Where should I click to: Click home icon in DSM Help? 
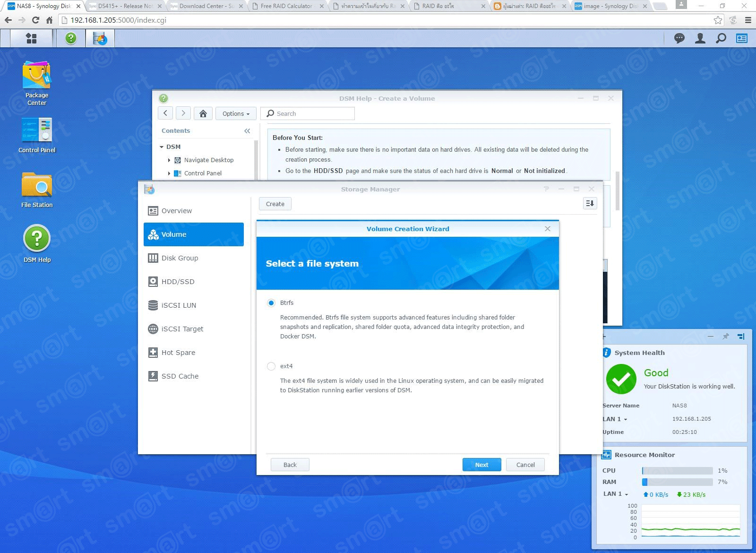click(x=203, y=113)
